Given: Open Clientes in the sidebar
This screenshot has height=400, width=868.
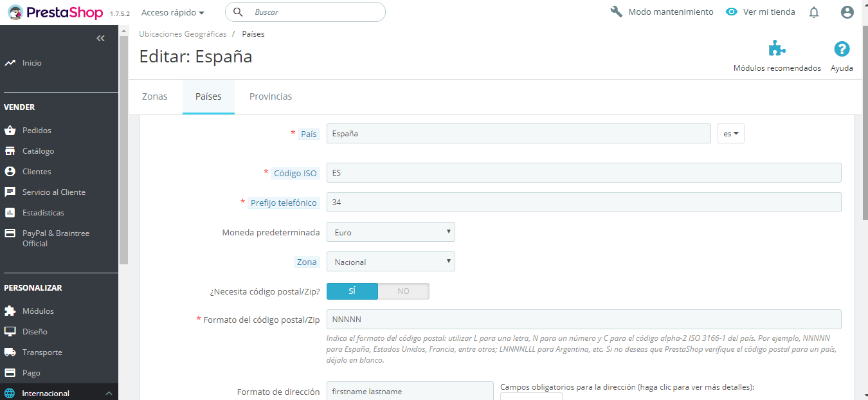Looking at the screenshot, I should [x=37, y=172].
